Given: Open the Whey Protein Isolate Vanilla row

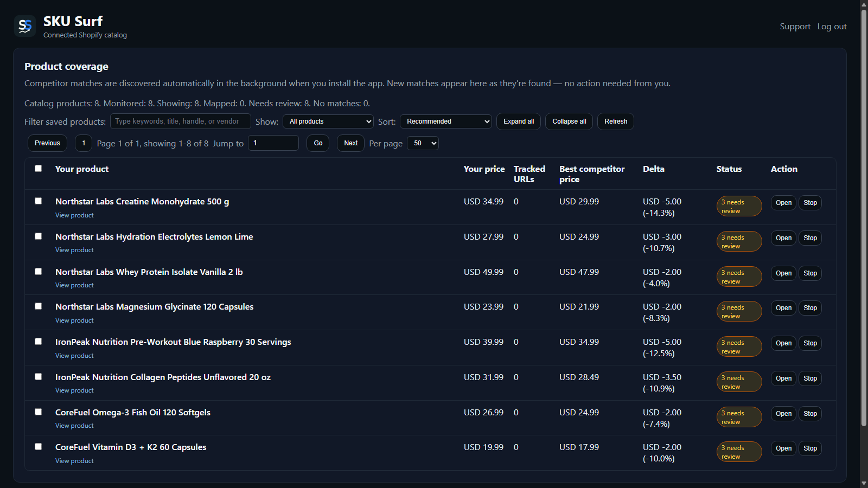Looking at the screenshot, I should [x=783, y=273].
